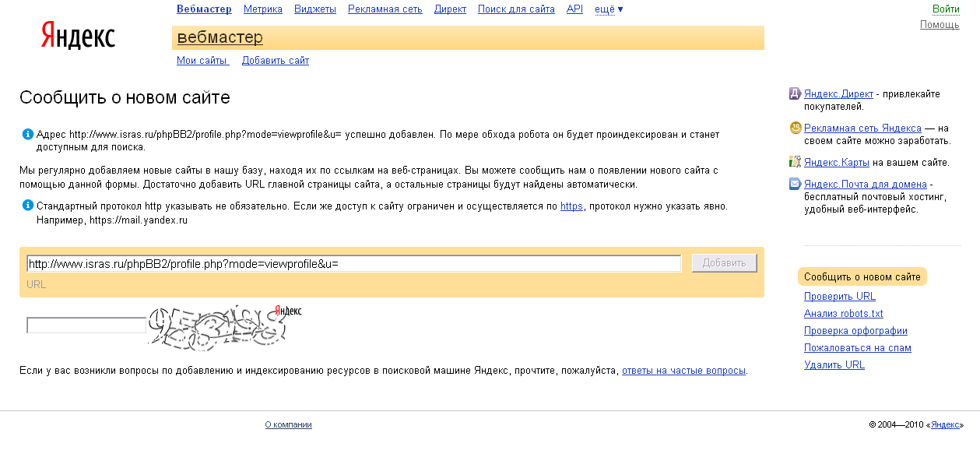Open the Директ top navigation link
The height and width of the screenshot is (454, 980).
point(450,9)
